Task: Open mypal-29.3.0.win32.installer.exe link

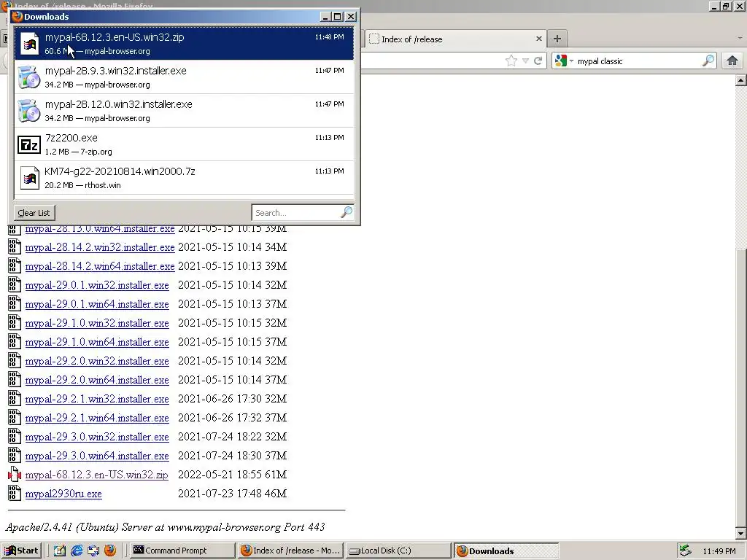Action: [x=97, y=437]
